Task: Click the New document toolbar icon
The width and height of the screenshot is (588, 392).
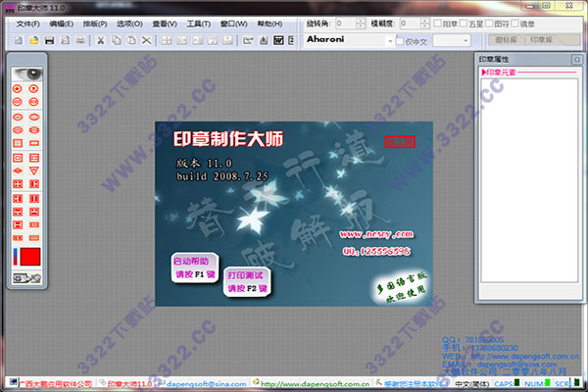Action: point(19,40)
